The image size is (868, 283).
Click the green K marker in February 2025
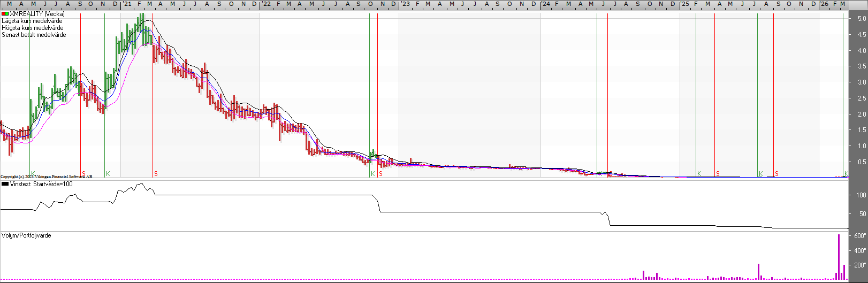[699, 174]
